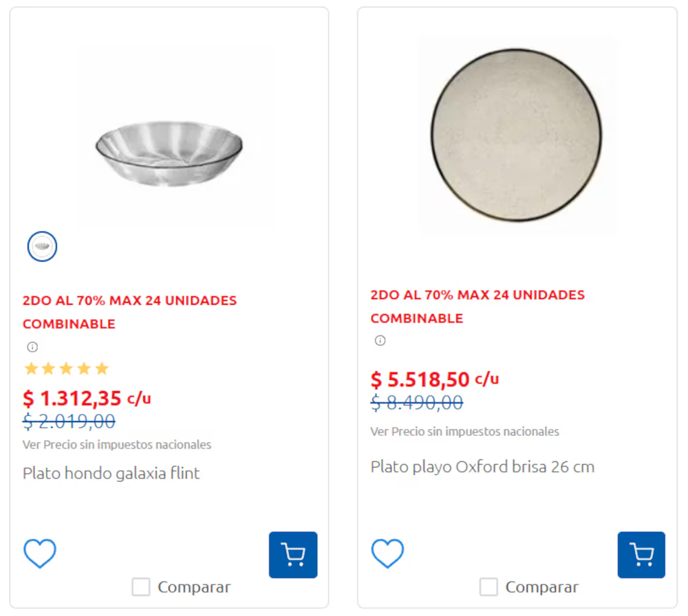The image size is (688, 616).
Task: Open Ver Precio sin impuestos nacionales on right card
Action: click(464, 432)
